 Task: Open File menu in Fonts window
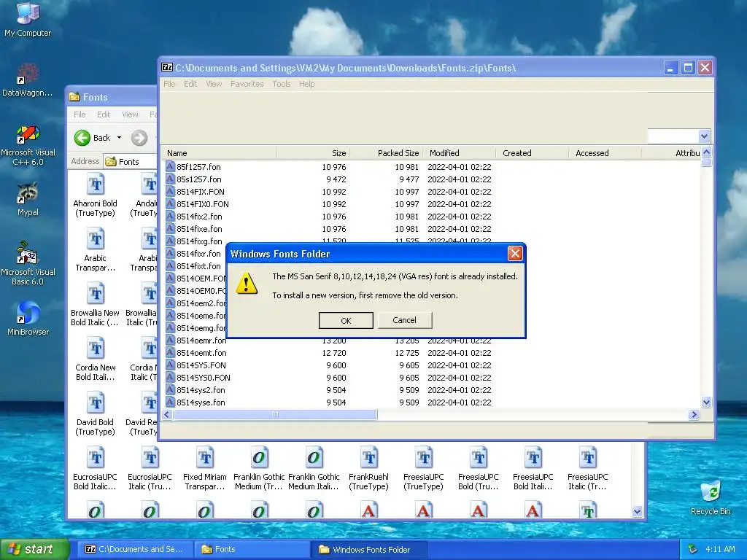(x=80, y=114)
